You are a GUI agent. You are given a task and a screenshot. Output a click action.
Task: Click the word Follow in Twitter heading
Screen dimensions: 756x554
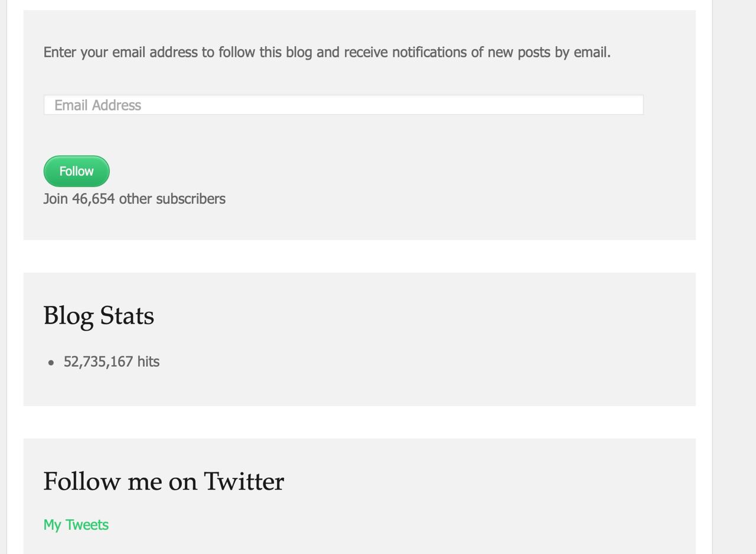[x=82, y=481]
